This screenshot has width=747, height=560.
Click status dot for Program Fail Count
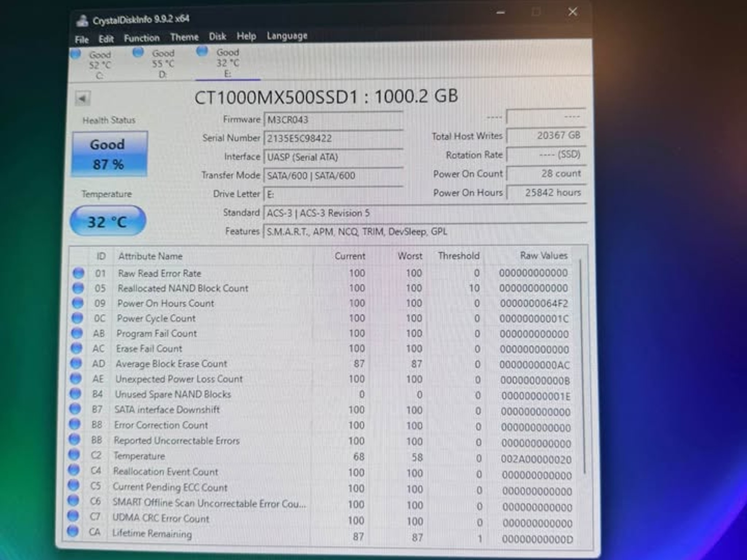[77, 333]
